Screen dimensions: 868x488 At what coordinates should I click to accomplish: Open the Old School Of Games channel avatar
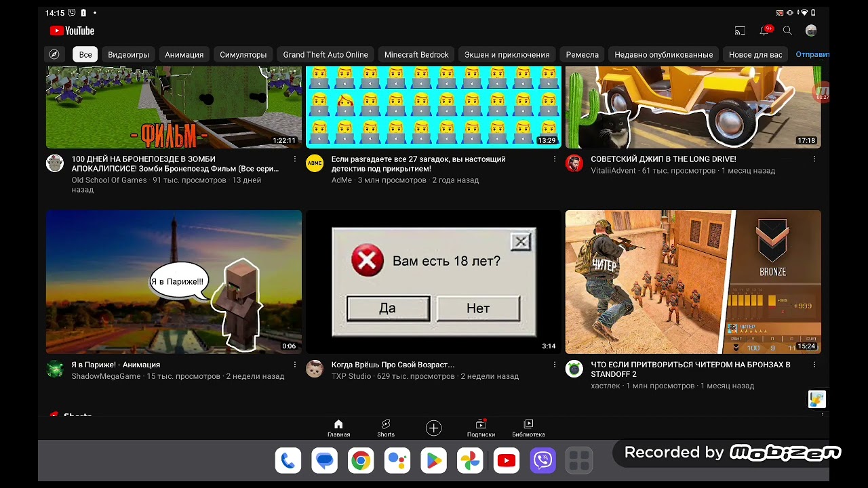pyautogui.click(x=55, y=163)
